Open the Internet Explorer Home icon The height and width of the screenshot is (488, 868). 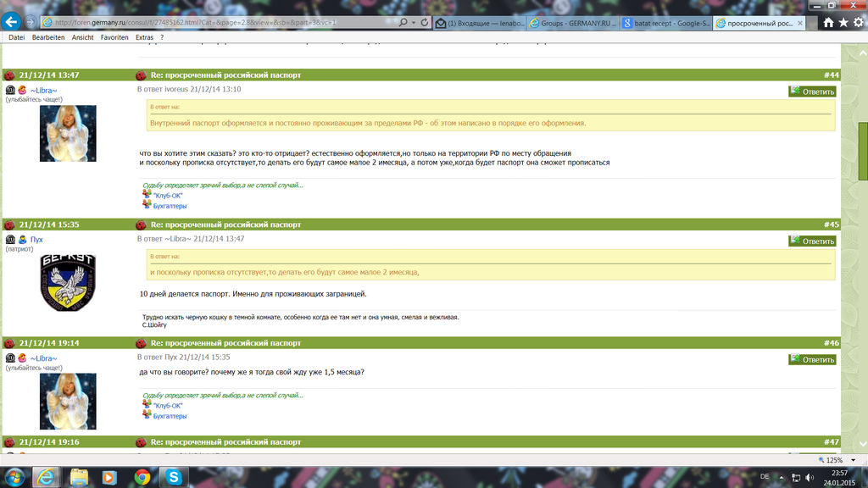tap(828, 23)
